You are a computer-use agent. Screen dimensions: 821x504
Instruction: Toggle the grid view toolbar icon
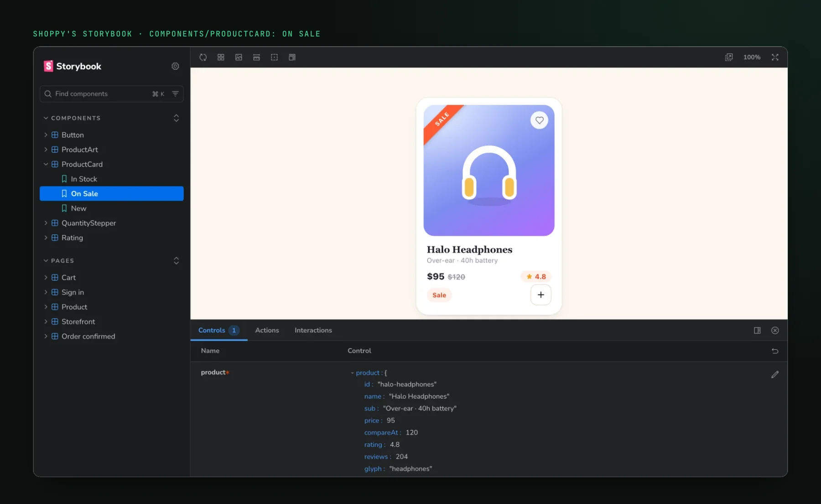click(221, 57)
